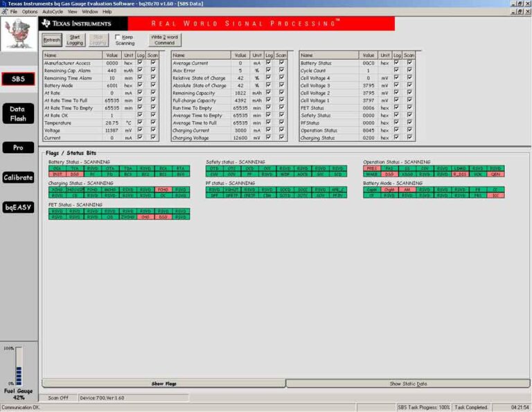This screenshot has height=412, width=532.
Task: Toggle Scan checkbox for Average Current
Action: pyautogui.click(x=281, y=63)
